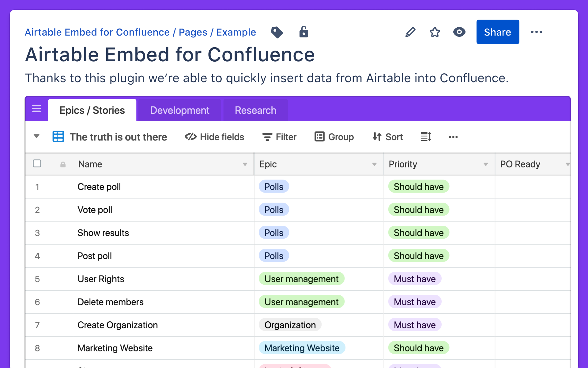This screenshot has height=368, width=588.
Task: Open the hamburger menu in the embed header
Action: 36,109
